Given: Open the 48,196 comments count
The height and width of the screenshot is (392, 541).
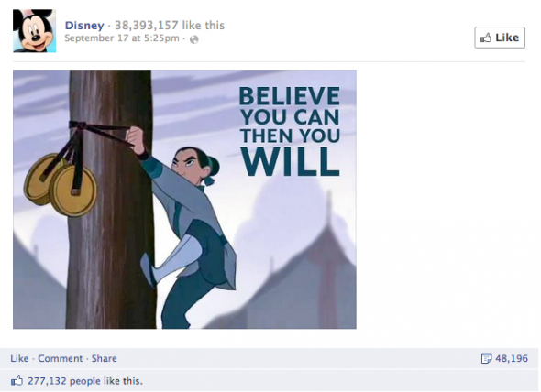Looking at the screenshot, I should 512,358.
